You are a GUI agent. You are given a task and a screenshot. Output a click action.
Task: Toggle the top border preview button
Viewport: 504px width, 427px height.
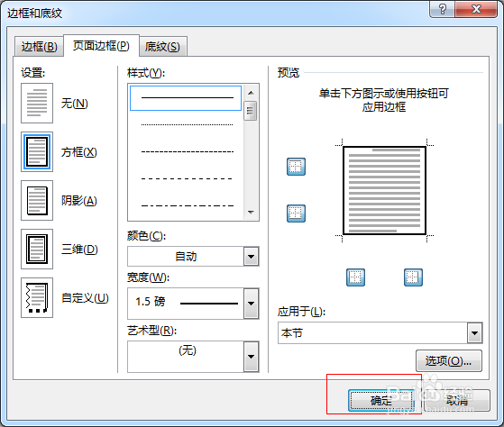click(296, 167)
